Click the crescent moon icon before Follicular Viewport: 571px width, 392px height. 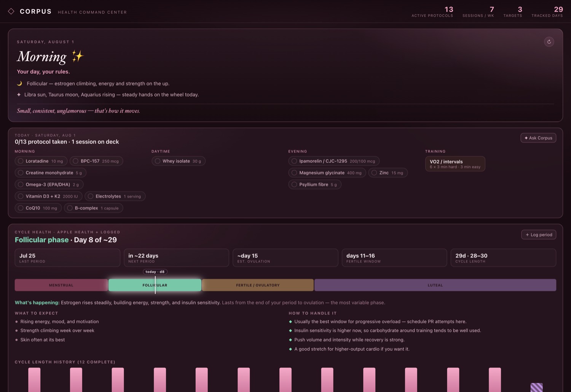tap(19, 83)
